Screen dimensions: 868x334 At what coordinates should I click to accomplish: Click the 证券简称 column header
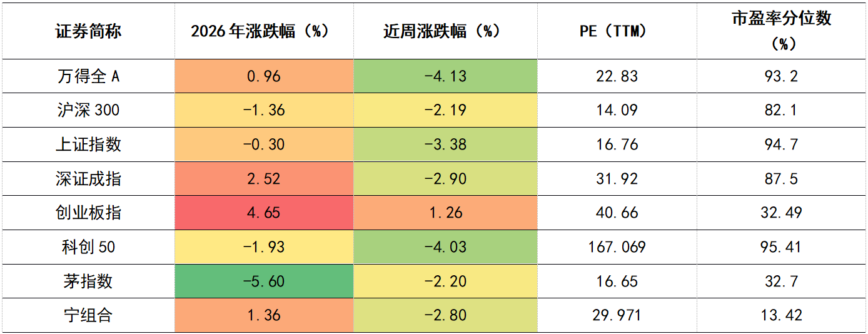[88, 31]
